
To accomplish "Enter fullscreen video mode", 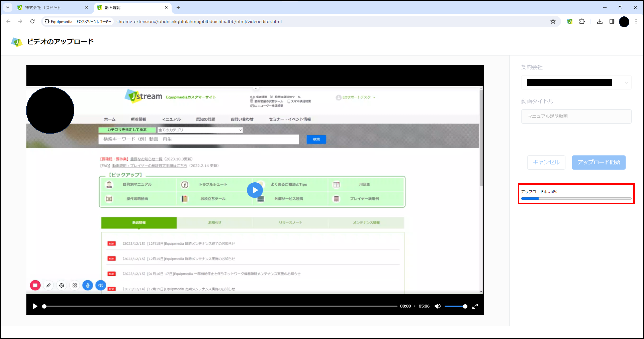I will point(475,306).
